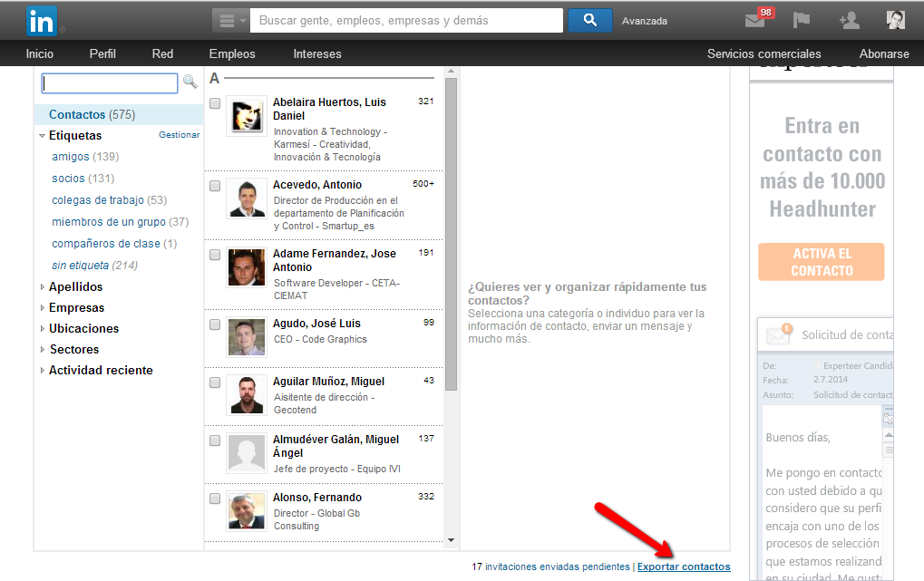Open Agudo, José Luis contact name
This screenshot has width=924, height=581.
(316, 324)
